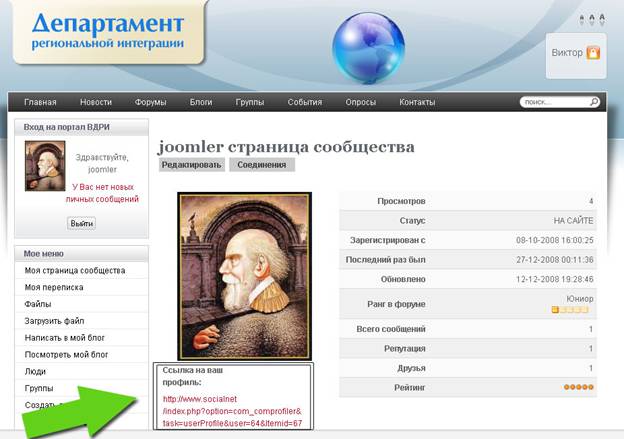Click the Просмотров row label
This screenshot has height=439, width=624.
click(401, 201)
